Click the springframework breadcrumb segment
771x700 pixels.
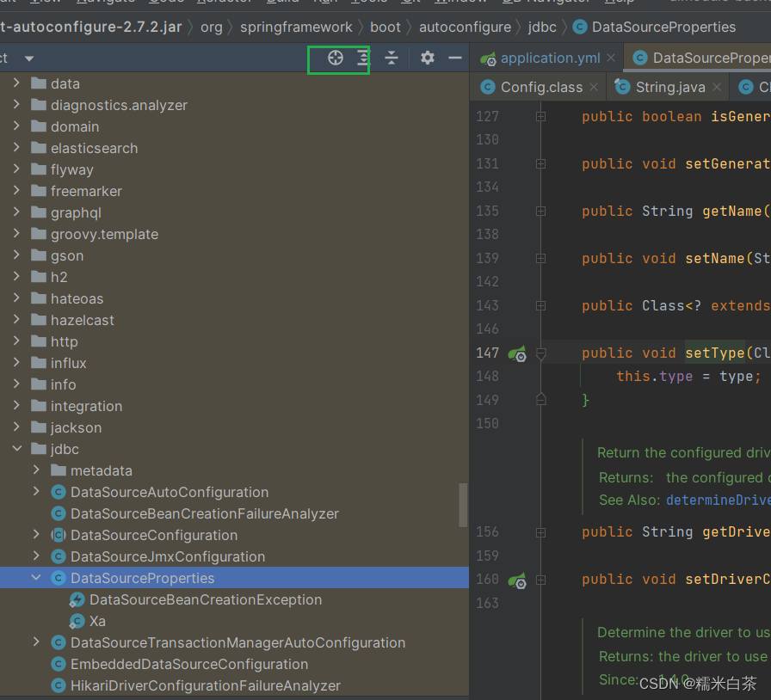(x=296, y=27)
